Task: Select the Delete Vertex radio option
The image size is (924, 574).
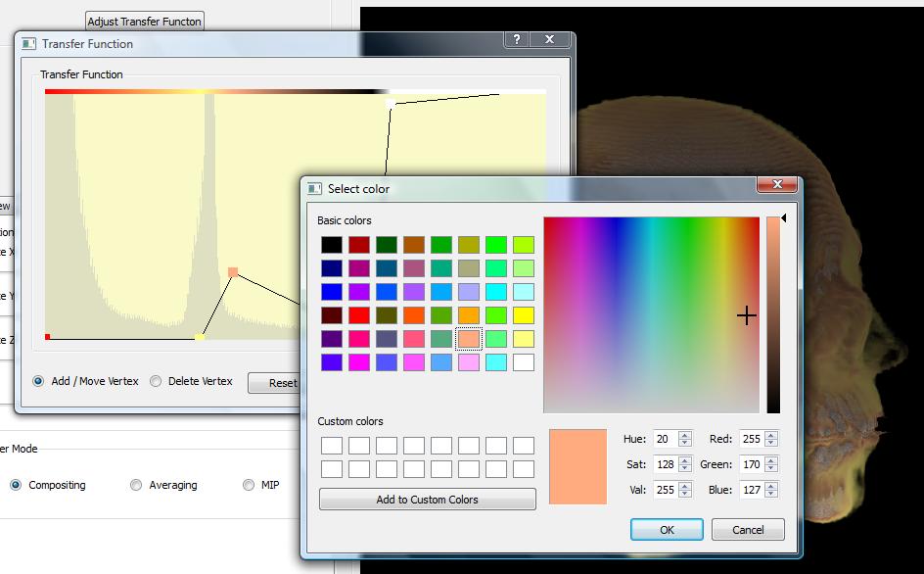Action: point(156,381)
